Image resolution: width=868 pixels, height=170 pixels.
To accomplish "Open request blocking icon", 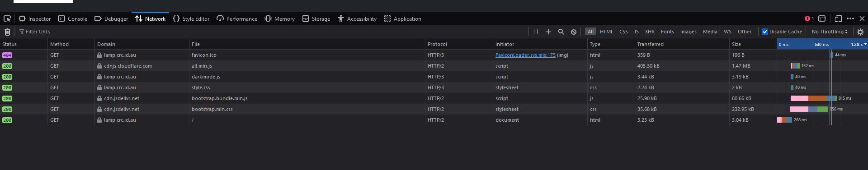I will click(x=574, y=32).
